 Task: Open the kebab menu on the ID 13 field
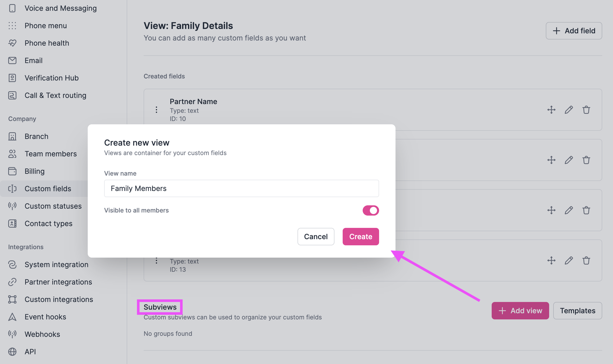156,260
